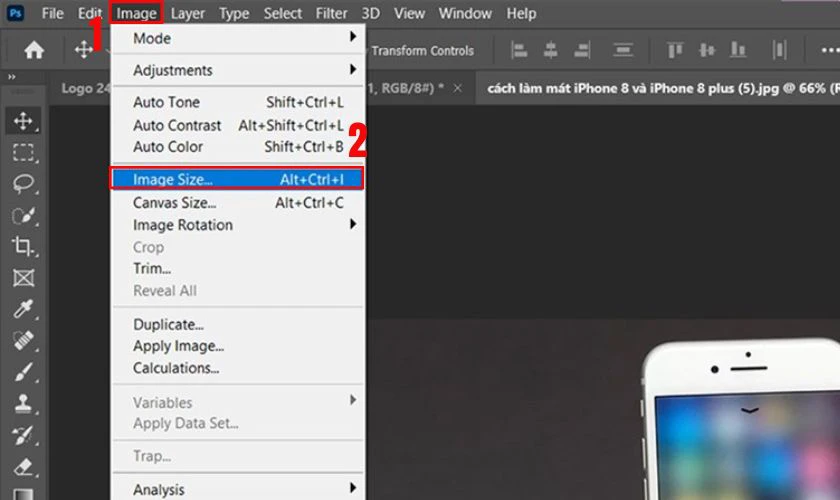Close the RGB/8# document tab
The width and height of the screenshot is (840, 500).
coord(458,88)
